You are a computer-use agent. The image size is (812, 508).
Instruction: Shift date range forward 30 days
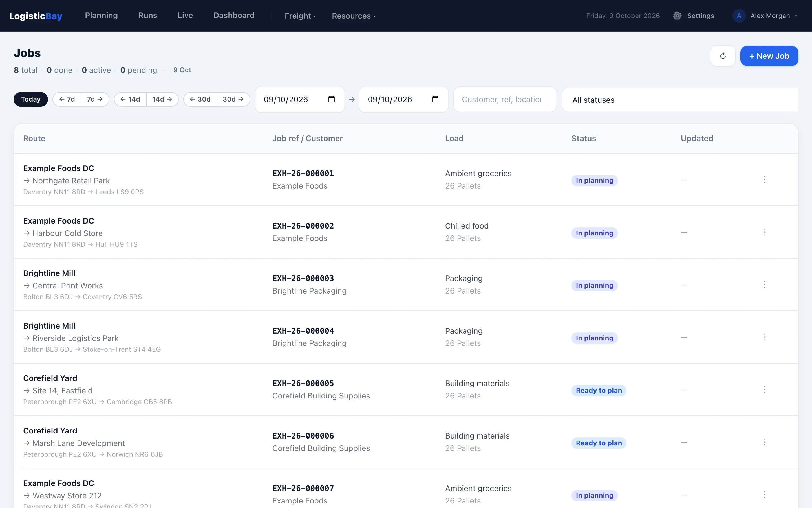(x=233, y=99)
